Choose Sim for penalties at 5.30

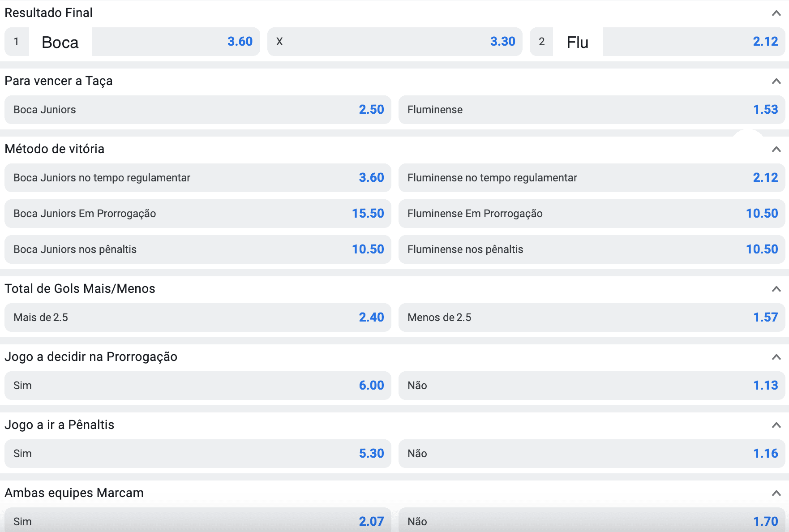[198, 454]
